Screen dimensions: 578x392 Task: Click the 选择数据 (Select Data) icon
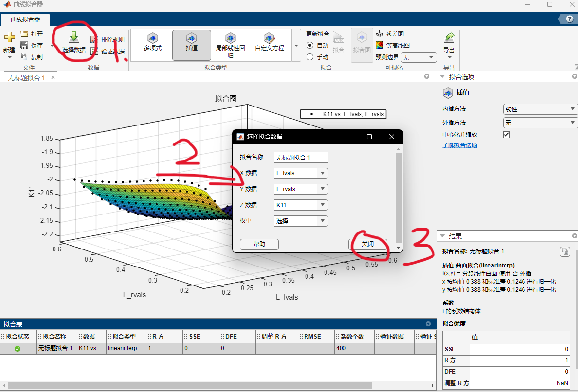(x=74, y=38)
